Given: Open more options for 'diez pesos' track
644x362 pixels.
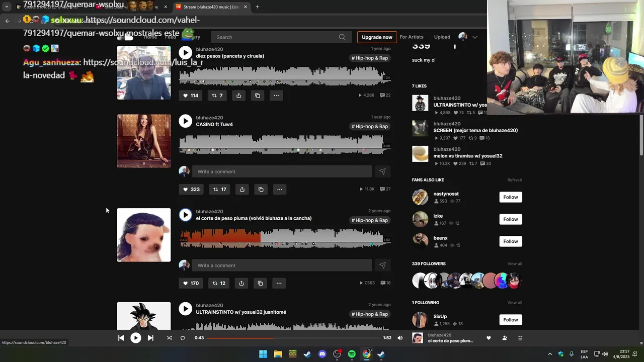Looking at the screenshot, I should [x=276, y=96].
